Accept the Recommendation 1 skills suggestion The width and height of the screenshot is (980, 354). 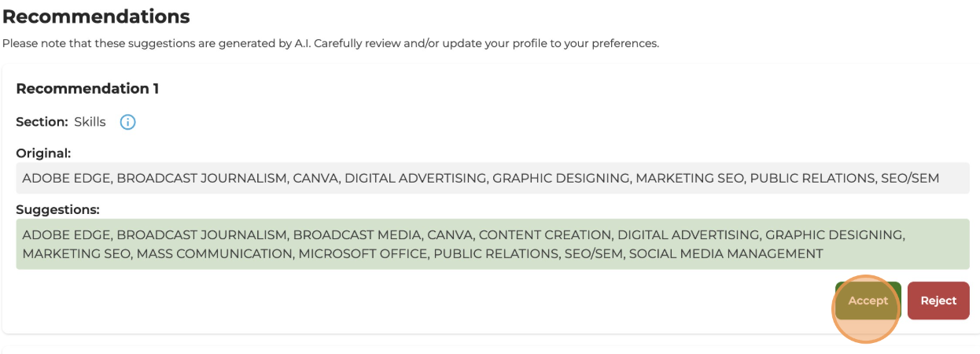868,301
